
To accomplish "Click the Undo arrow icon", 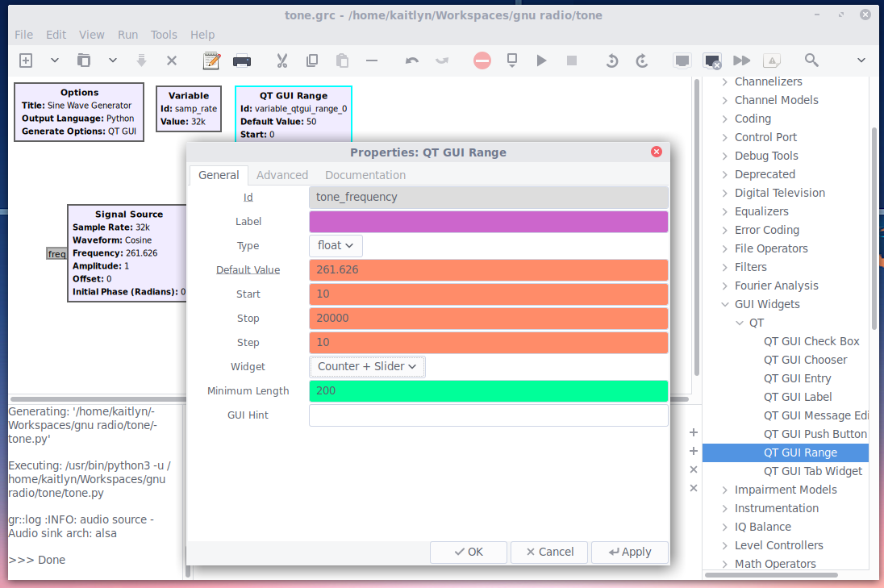I will click(x=412, y=60).
